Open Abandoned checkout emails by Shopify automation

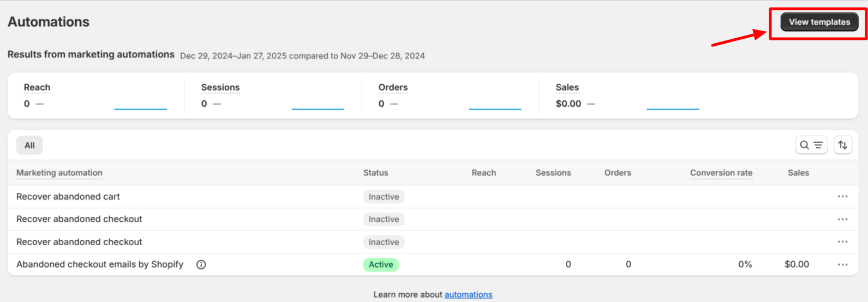coord(100,265)
